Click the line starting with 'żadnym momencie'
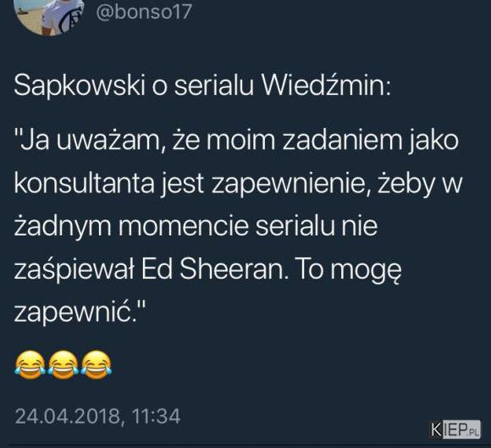Screen dimensions: 491x448 [196, 226]
